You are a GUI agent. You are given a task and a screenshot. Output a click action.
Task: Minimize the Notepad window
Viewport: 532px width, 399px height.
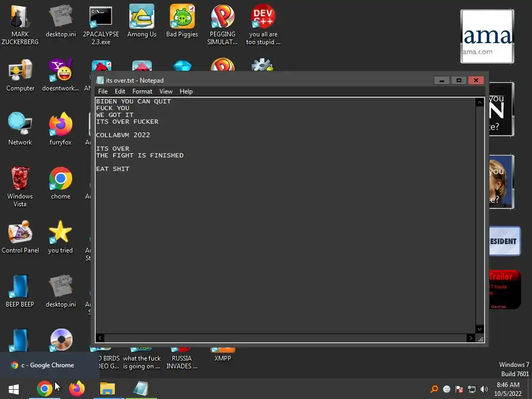[442, 81]
